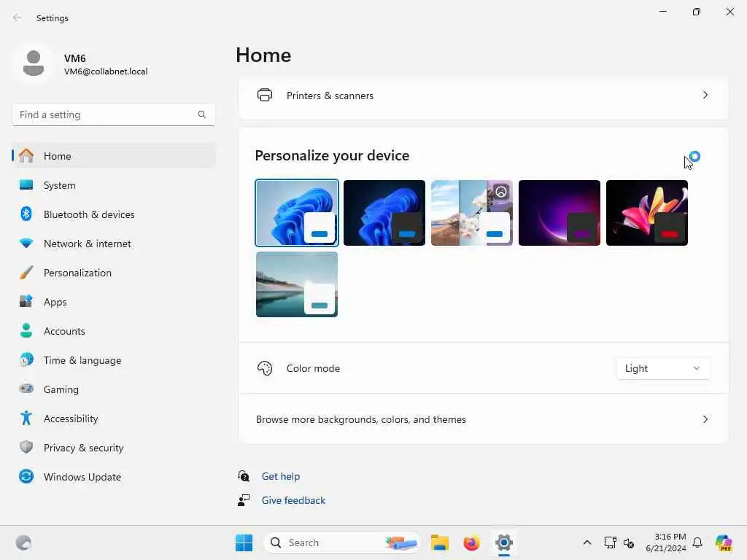Show hidden icons tray chevron
This screenshot has width=747, height=560.
coord(587,542)
